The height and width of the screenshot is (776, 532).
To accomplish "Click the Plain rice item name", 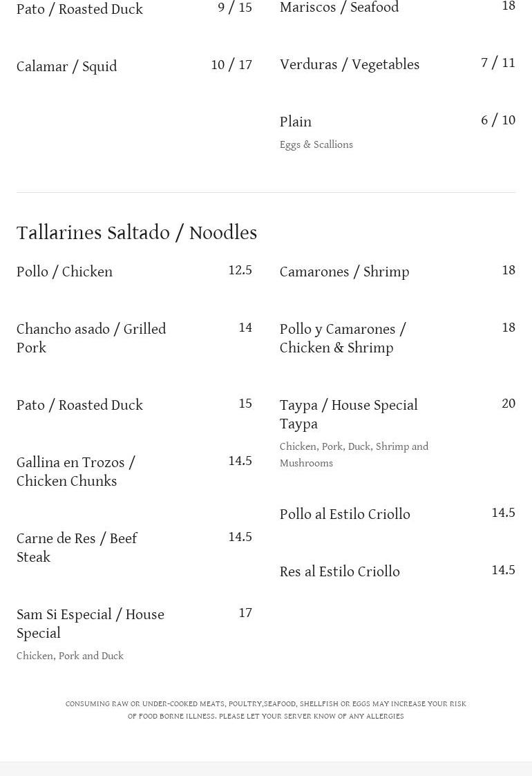I will [x=296, y=122].
